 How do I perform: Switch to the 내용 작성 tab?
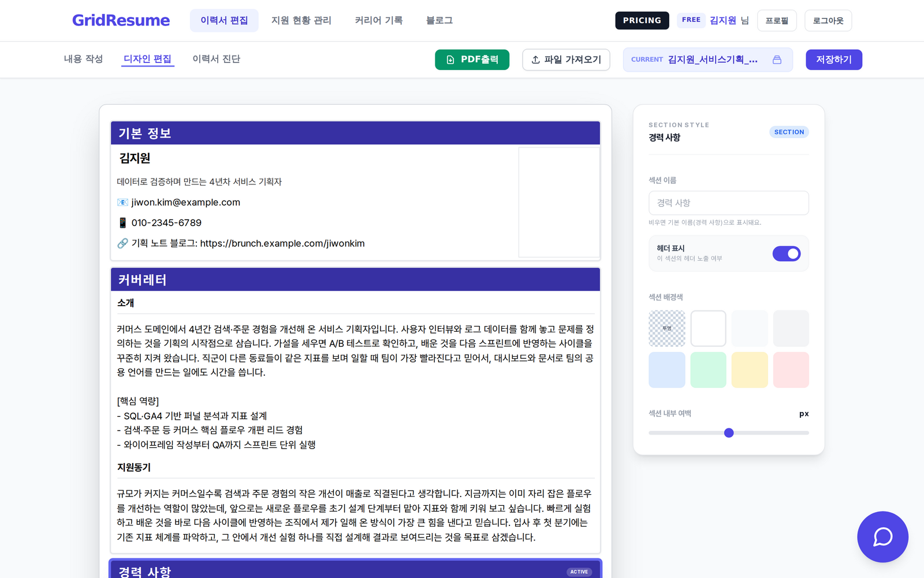pos(83,59)
